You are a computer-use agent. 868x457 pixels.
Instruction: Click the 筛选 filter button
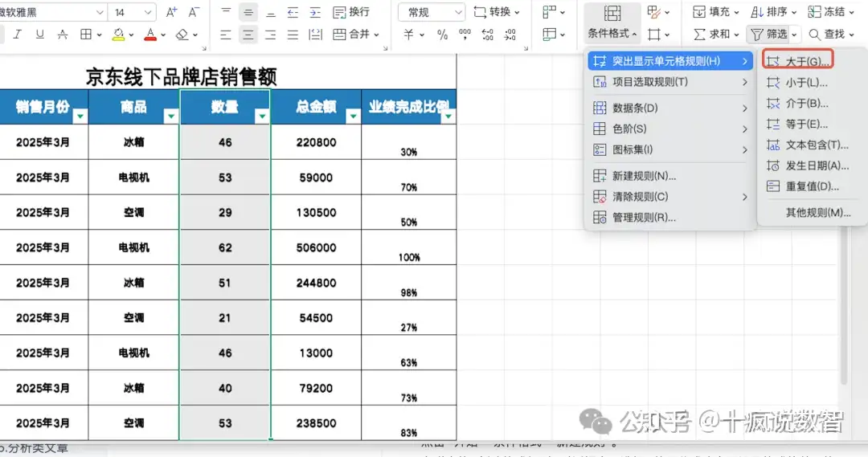pos(769,35)
